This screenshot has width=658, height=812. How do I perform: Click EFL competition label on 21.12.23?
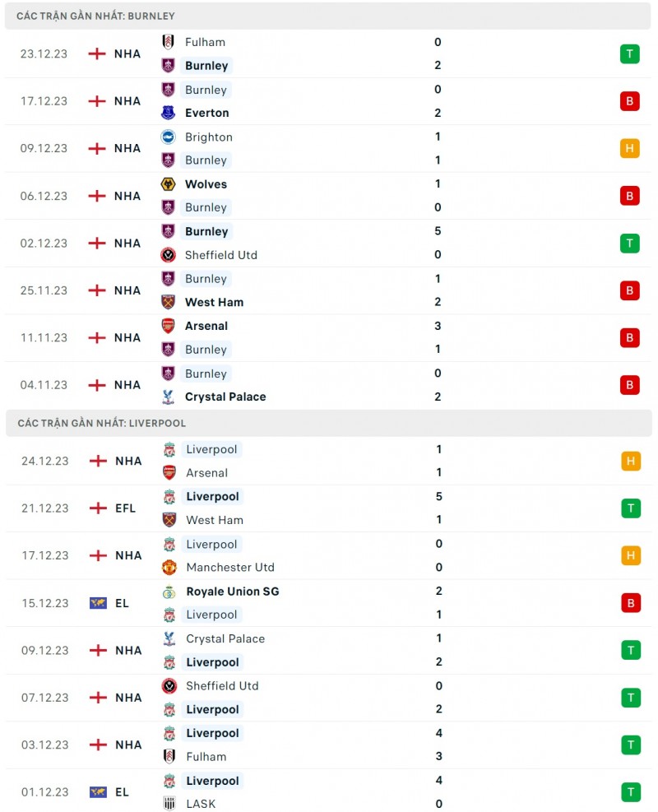coord(126,508)
